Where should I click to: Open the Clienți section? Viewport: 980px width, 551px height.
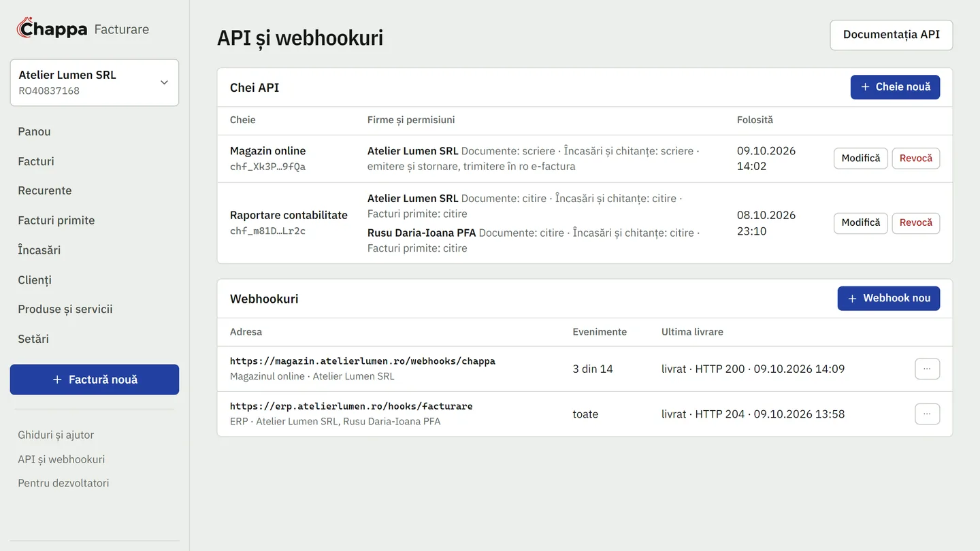(x=35, y=280)
